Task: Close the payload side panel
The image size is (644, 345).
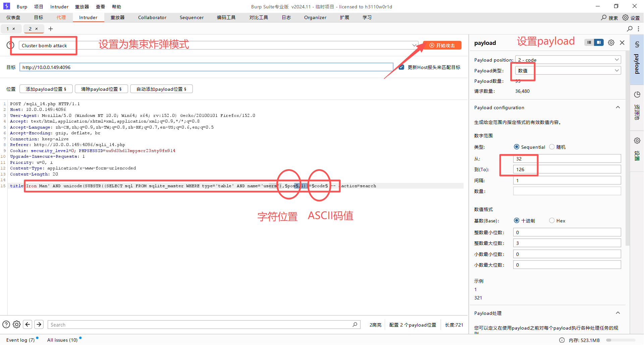Action: click(622, 43)
